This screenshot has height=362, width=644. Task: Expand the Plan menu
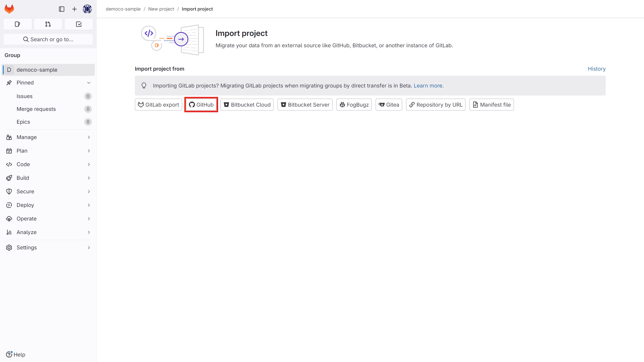coord(48,151)
